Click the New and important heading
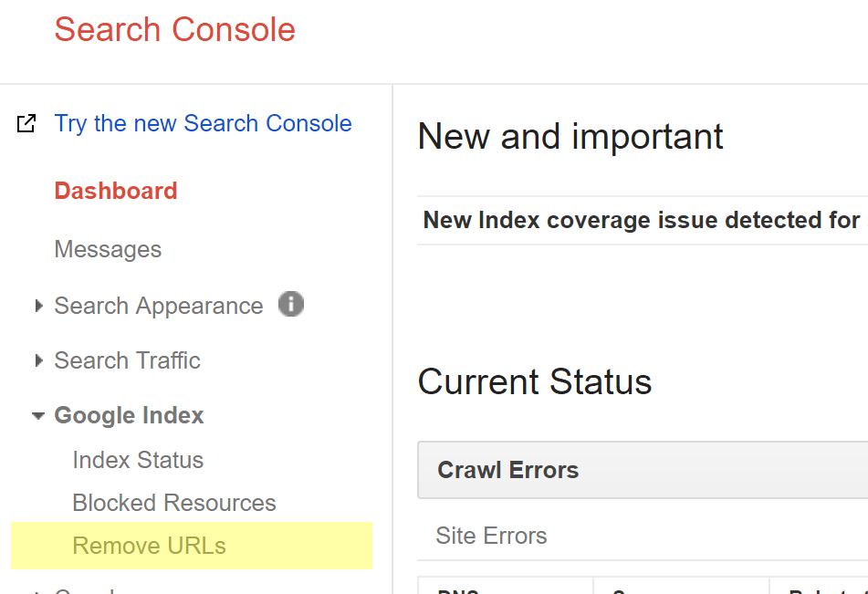 (570, 136)
